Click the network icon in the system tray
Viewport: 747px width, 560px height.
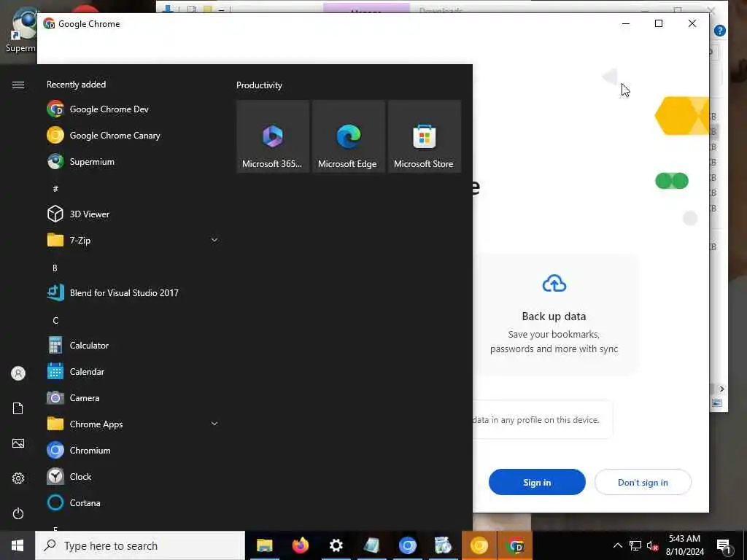635,545
